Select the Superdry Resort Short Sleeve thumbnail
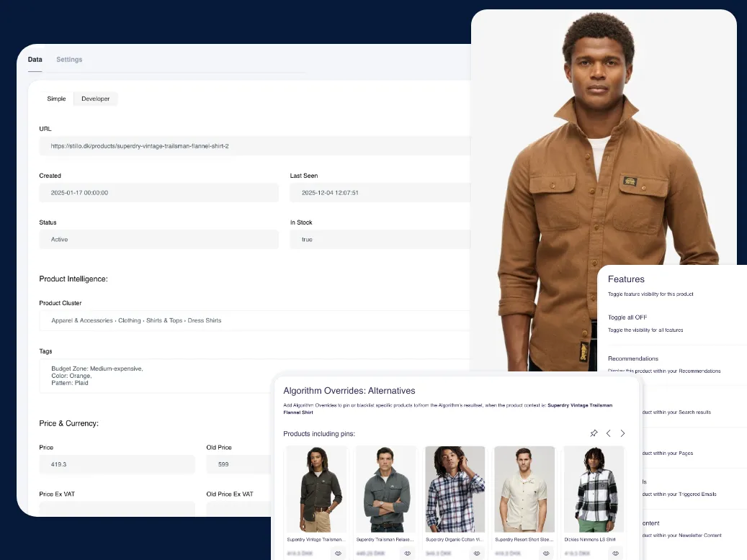The height and width of the screenshot is (560, 747). point(524,489)
